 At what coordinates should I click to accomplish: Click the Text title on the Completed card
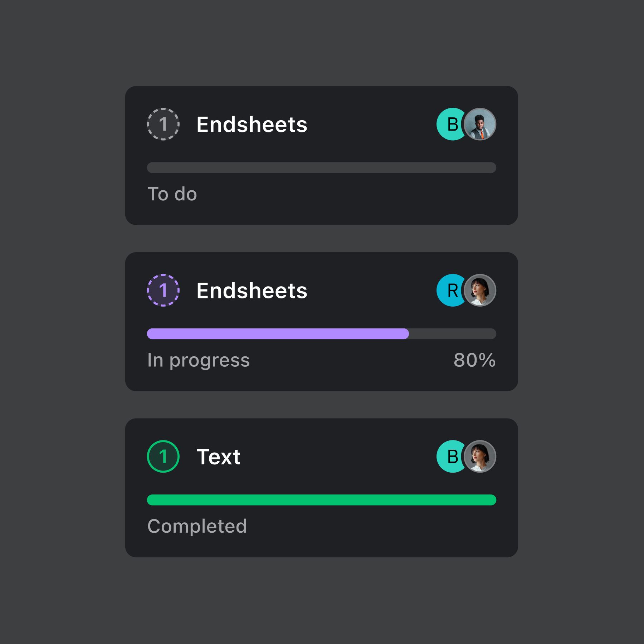pos(219,457)
